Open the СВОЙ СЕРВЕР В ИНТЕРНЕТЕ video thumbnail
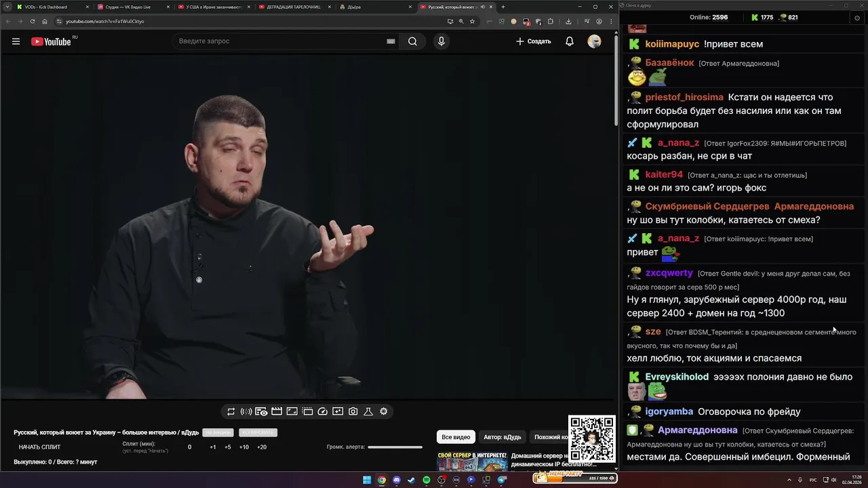The image size is (868, 488). (472, 461)
